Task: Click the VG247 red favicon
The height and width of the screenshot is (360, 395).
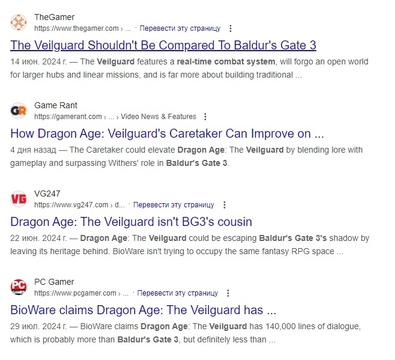Action: (18, 199)
